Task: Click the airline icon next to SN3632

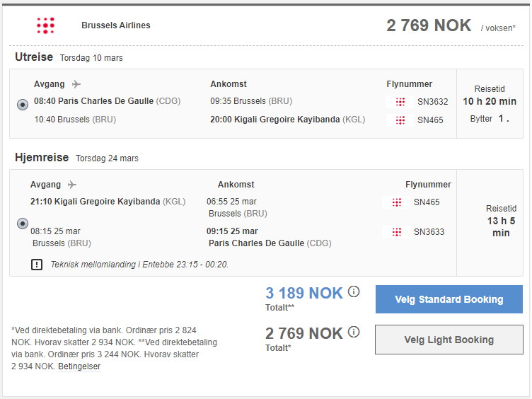Action: pyautogui.click(x=400, y=102)
